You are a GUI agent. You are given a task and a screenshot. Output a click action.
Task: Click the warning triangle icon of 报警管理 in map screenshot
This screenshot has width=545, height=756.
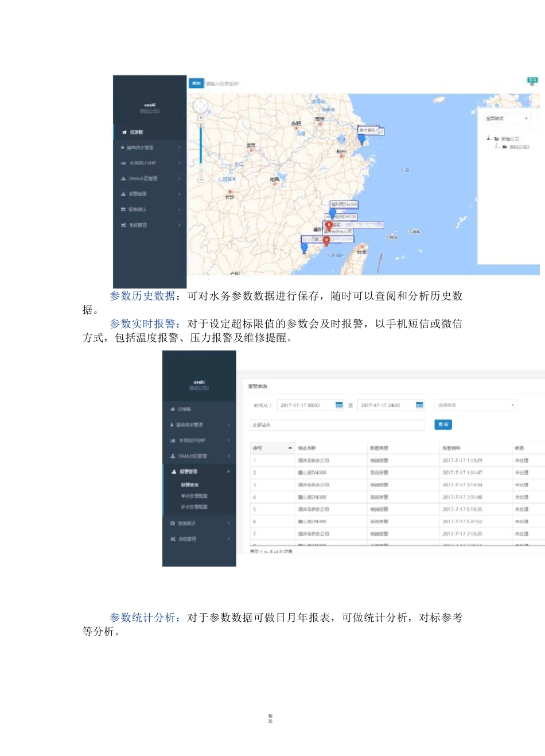(123, 194)
